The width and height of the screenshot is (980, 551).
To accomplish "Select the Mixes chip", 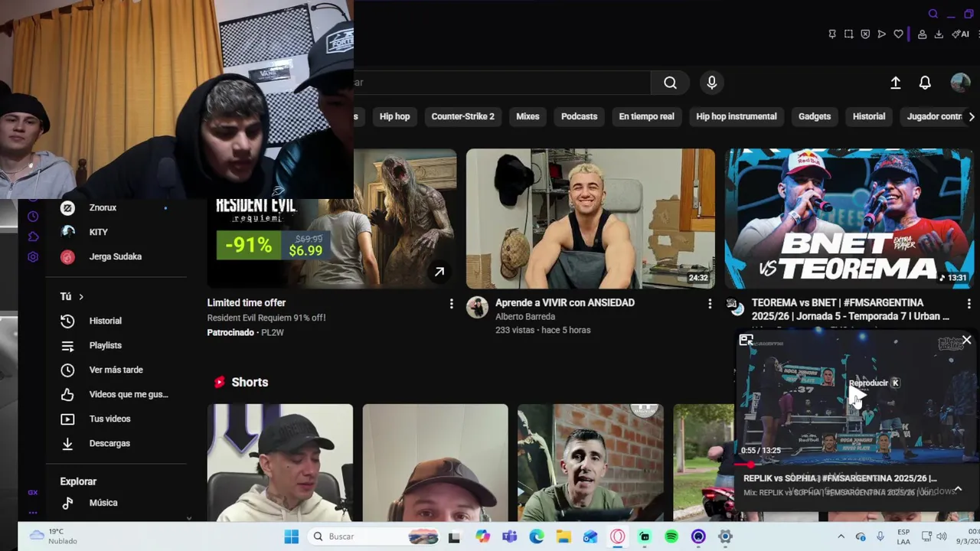I will pyautogui.click(x=528, y=116).
